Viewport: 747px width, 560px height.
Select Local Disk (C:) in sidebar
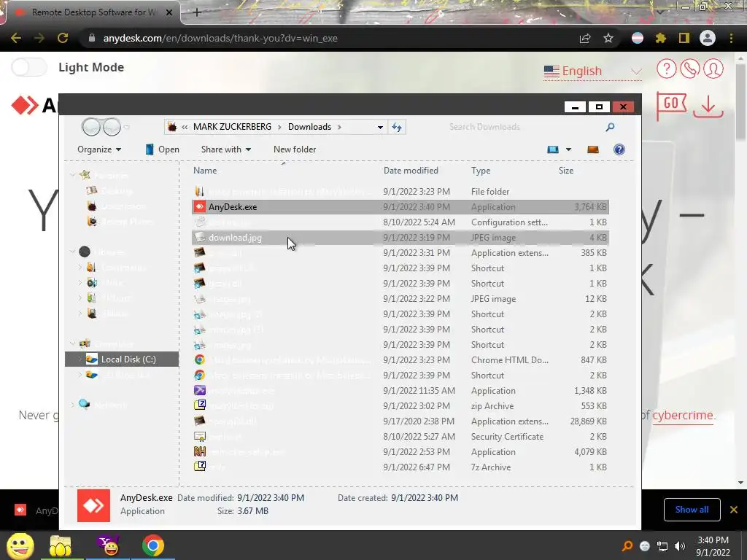(x=122, y=359)
